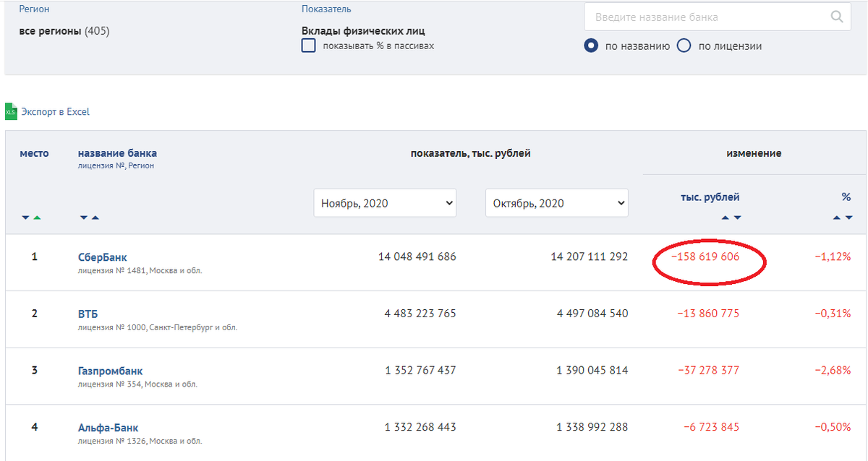The width and height of the screenshot is (868, 461).
Task: Sort 'тыс. рублей' change ascending arrow
Action: 726,217
